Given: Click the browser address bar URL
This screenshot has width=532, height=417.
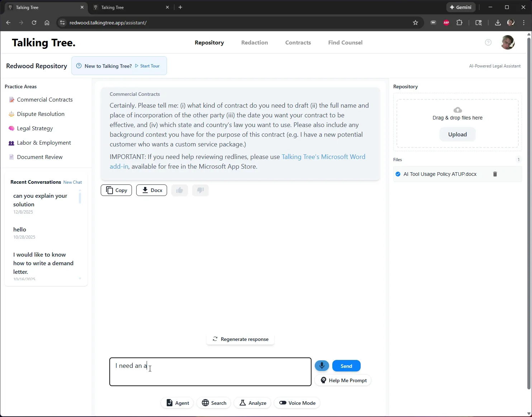Looking at the screenshot, I should [108, 23].
